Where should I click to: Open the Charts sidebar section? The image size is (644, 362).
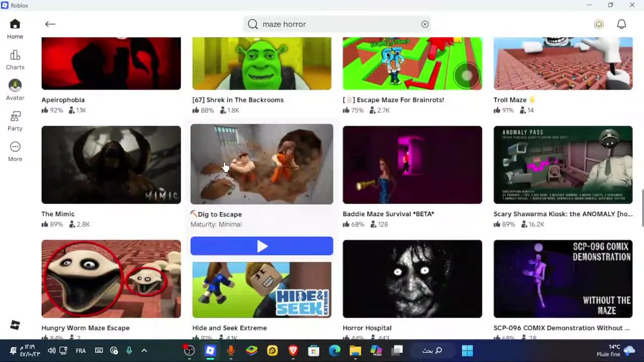[15, 60]
